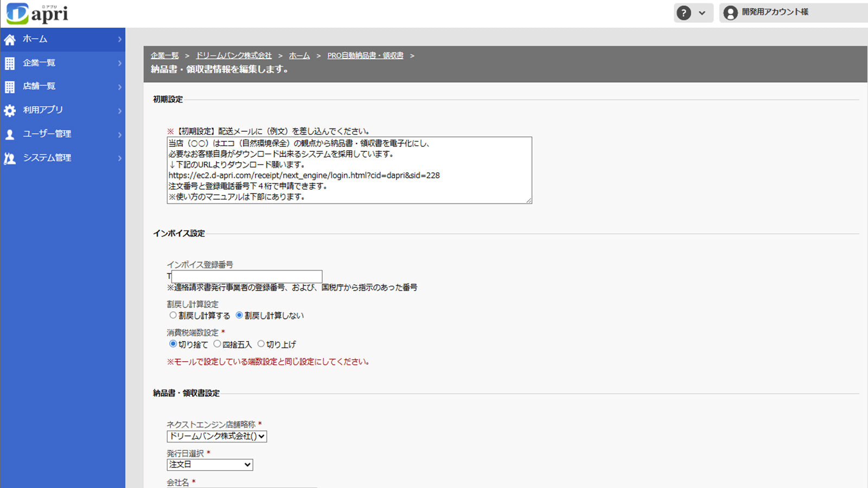Image resolution: width=868 pixels, height=488 pixels.
Task: Open the 利用アプリ sidebar menu
Action: coord(62,110)
